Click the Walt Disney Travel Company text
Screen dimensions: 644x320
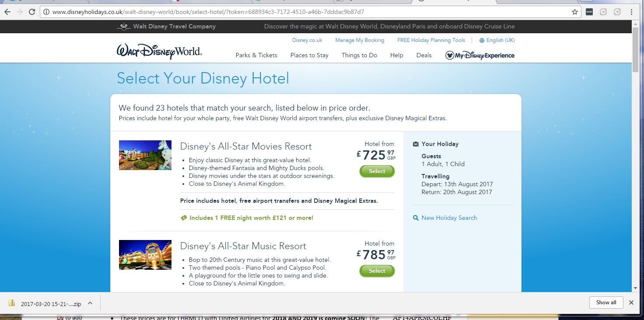tap(174, 27)
